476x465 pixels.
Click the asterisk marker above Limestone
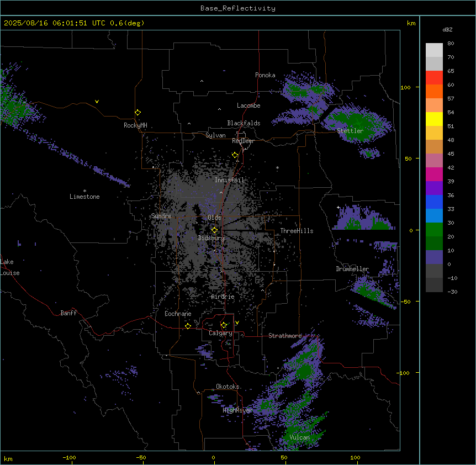point(84,191)
